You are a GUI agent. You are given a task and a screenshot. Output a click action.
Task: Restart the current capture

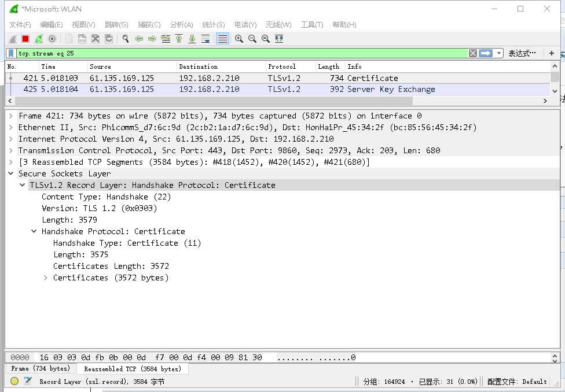39,39
